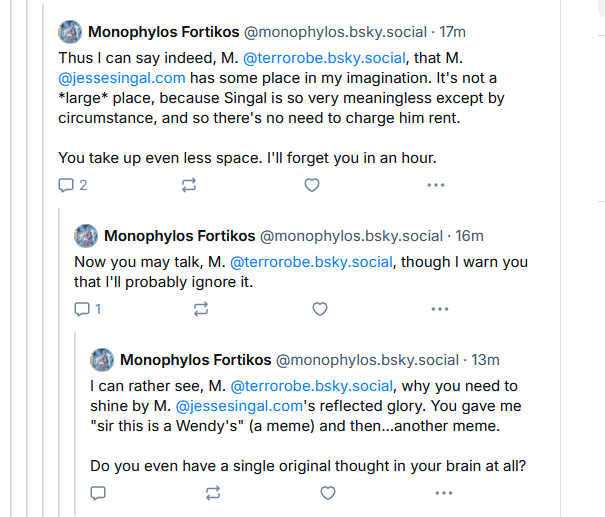Reply to the 'Now you may talk' post
The height and width of the screenshot is (517, 605).
pyautogui.click(x=88, y=309)
